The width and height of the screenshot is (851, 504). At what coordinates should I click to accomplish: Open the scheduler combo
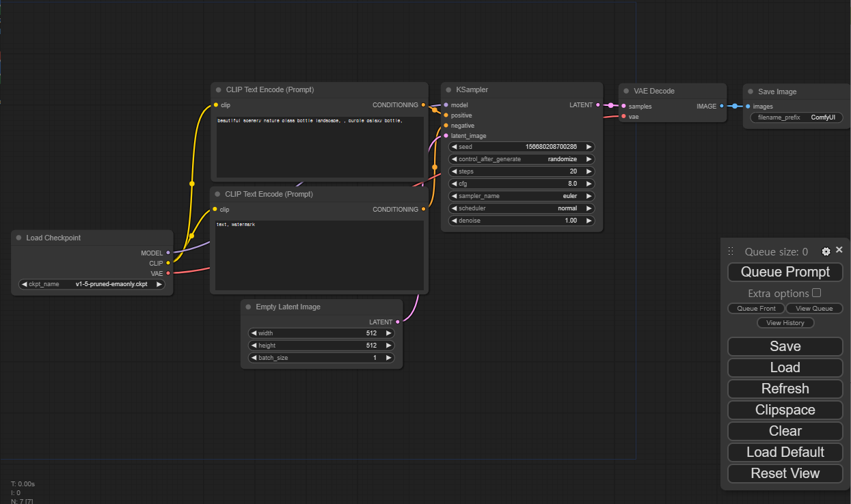tap(522, 208)
